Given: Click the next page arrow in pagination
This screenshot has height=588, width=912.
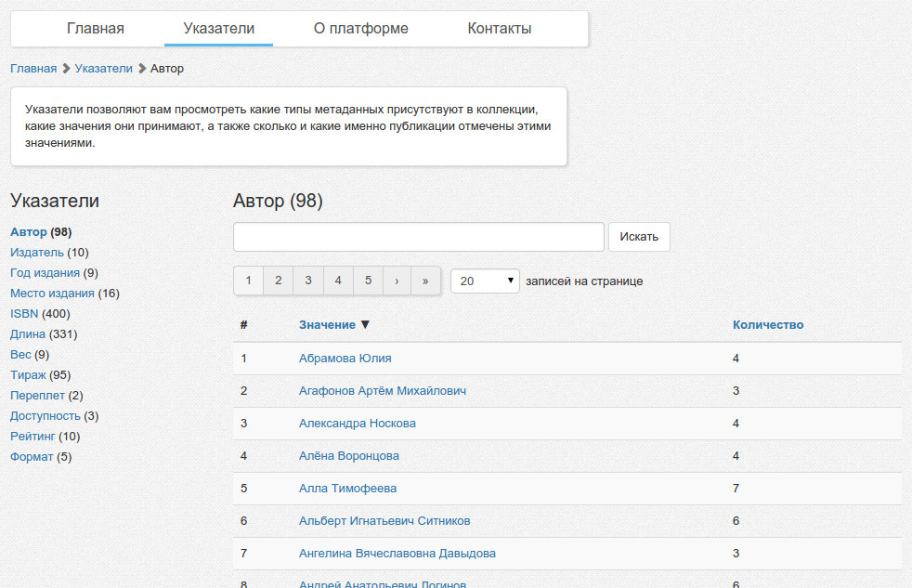Looking at the screenshot, I should 397,281.
